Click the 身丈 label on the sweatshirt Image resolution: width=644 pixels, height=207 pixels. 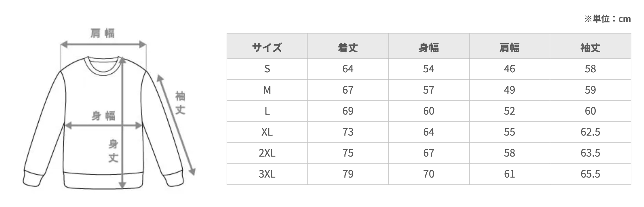(113, 151)
